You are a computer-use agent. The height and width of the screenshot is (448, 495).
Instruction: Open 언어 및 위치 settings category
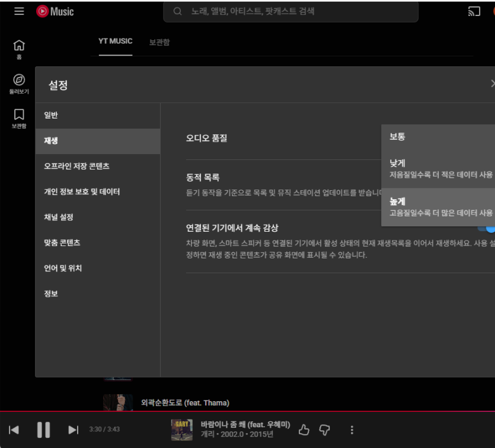click(98, 268)
